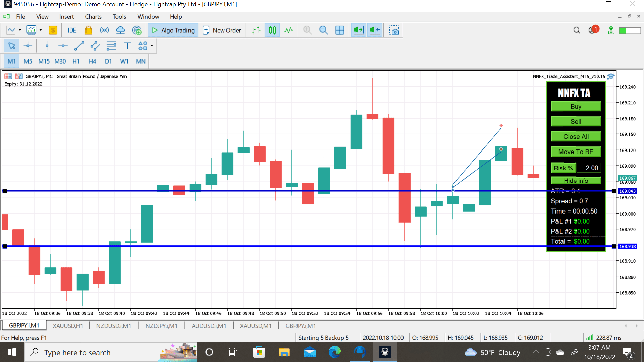Screen dimensions: 644x362
Task: Open the search magnifier in toolbar
Action: (x=577, y=30)
